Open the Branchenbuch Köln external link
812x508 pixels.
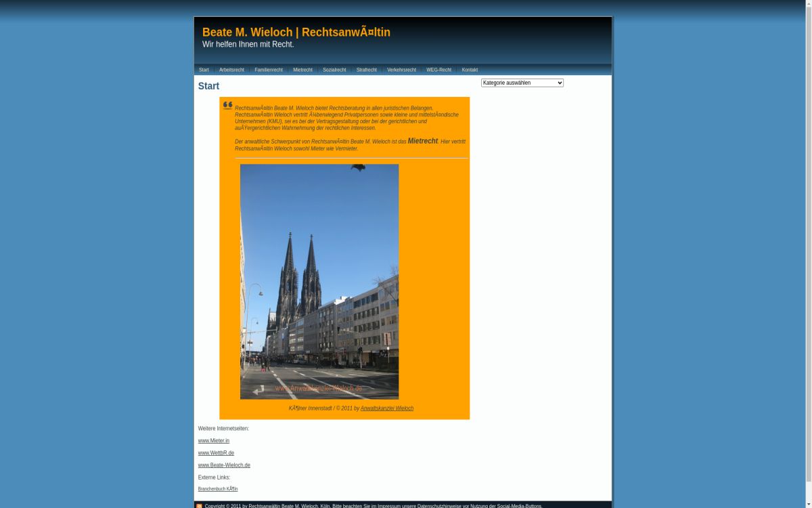(217, 488)
